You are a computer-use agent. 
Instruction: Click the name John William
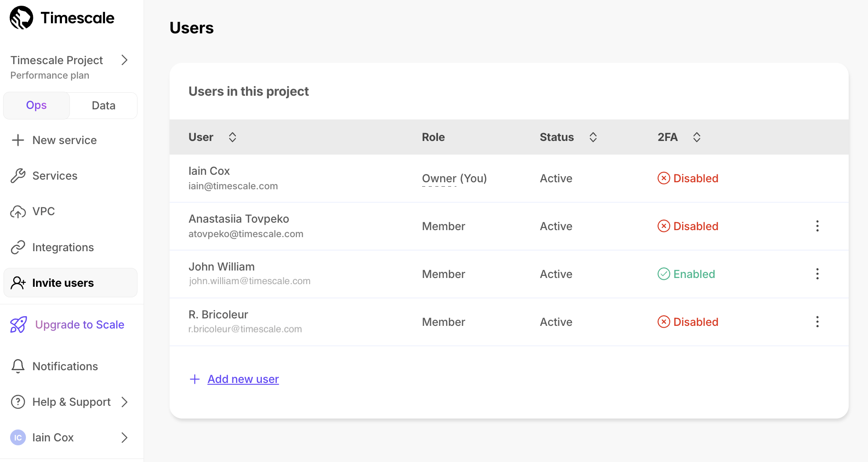coord(221,267)
